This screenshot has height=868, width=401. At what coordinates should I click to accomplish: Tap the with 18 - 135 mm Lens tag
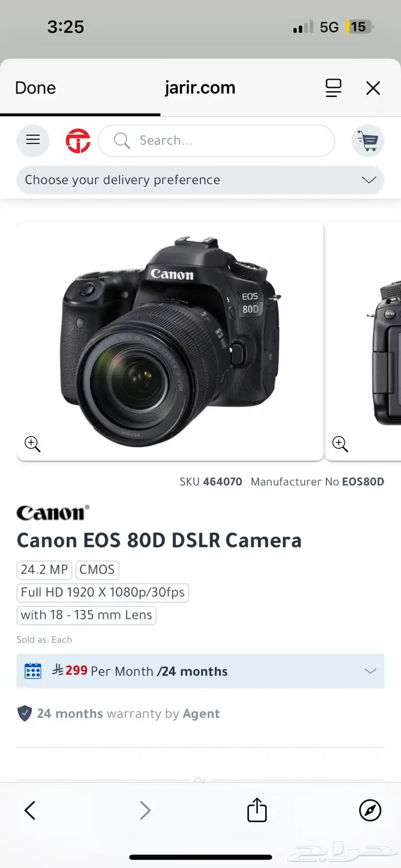point(87,615)
